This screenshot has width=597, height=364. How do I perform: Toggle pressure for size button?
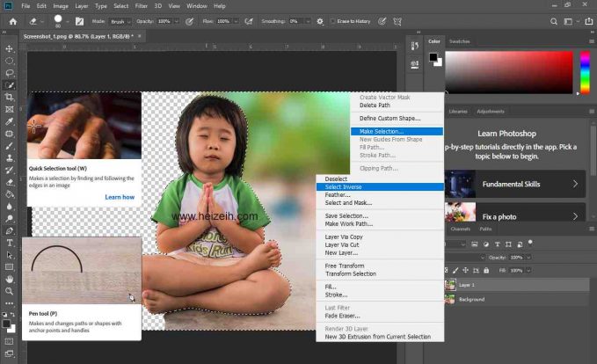coord(382,22)
